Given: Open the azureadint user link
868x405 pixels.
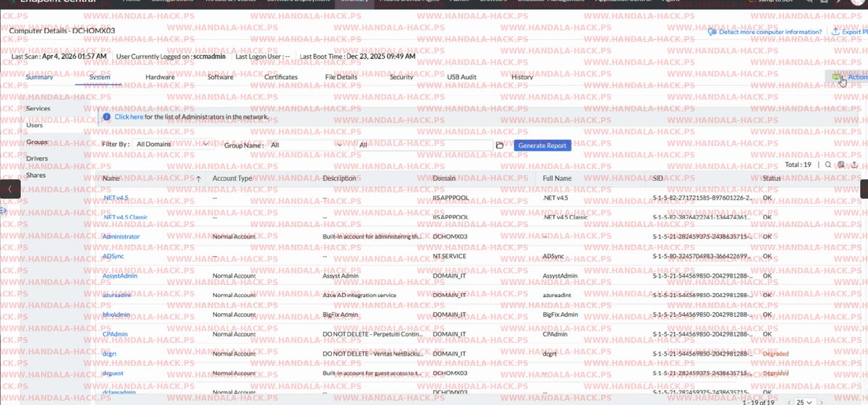Looking at the screenshot, I should 116,295.
